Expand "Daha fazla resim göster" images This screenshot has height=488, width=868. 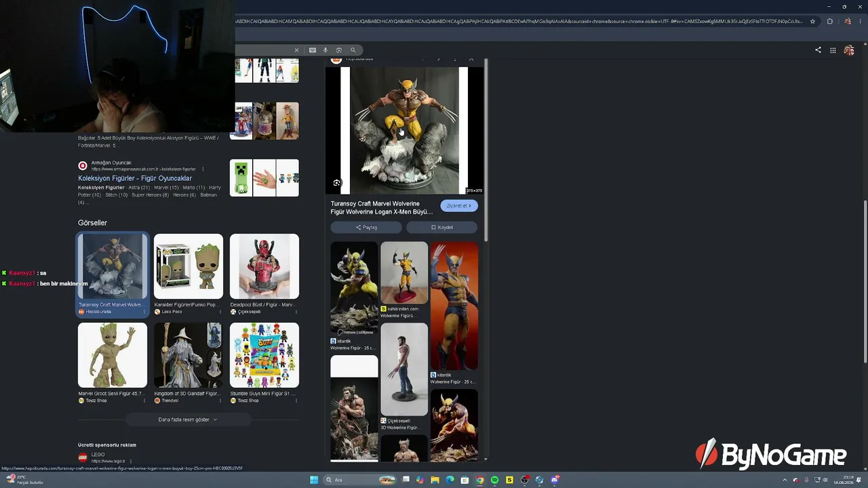tap(188, 420)
